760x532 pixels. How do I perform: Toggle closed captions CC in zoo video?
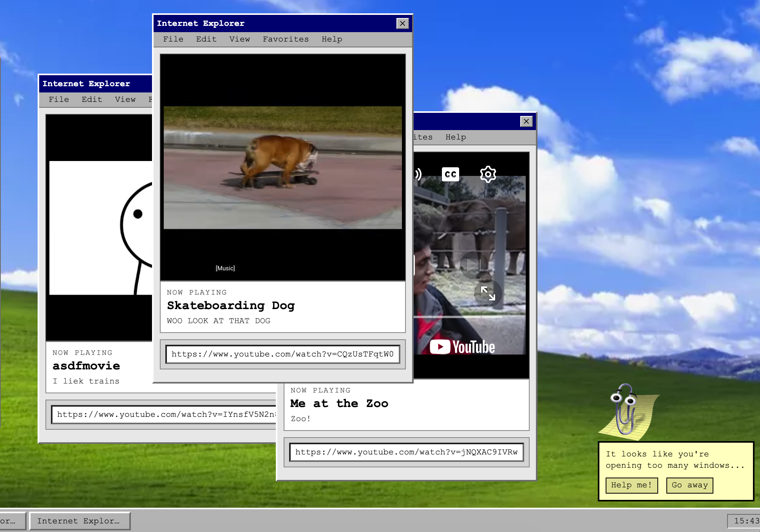pyautogui.click(x=450, y=174)
